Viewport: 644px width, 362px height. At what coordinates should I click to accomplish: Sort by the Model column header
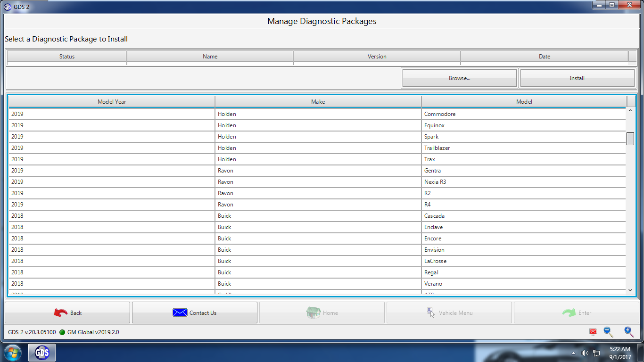pos(524,101)
